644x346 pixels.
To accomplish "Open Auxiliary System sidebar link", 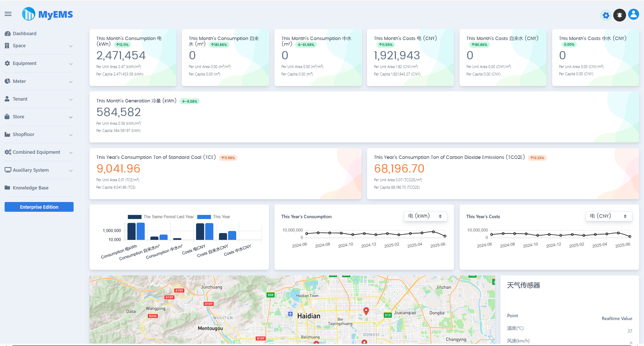I will tap(31, 170).
